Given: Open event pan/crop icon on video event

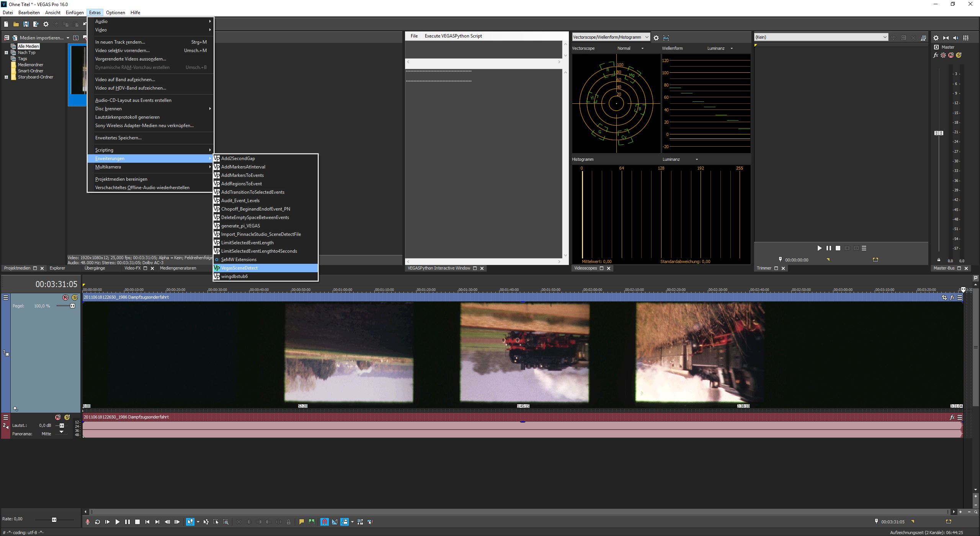Looking at the screenshot, I should coord(944,297).
